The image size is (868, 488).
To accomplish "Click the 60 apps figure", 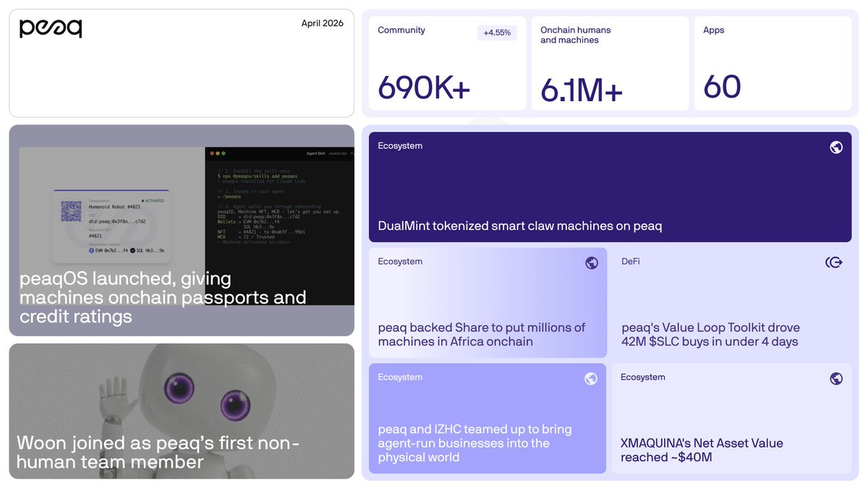I will coord(722,87).
